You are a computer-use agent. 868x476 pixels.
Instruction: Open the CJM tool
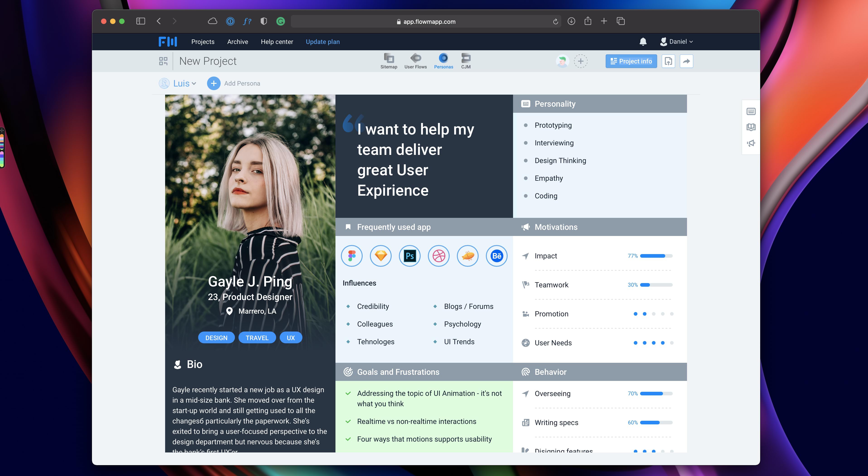point(466,61)
